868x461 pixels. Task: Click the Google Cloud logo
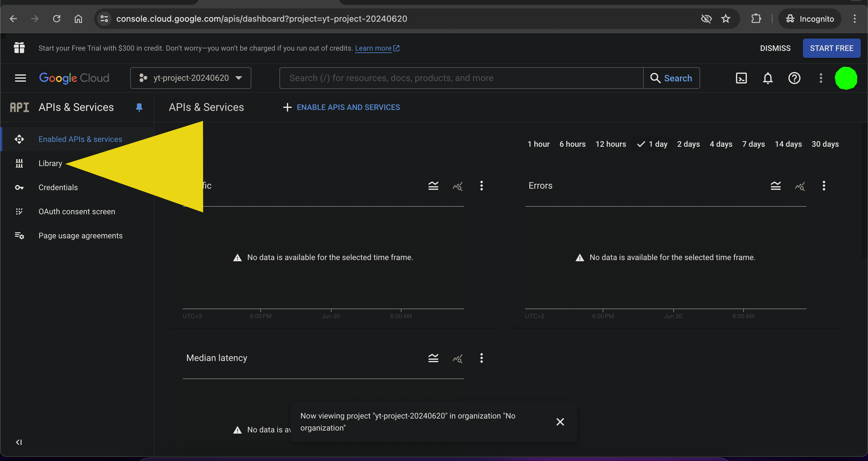tap(74, 78)
